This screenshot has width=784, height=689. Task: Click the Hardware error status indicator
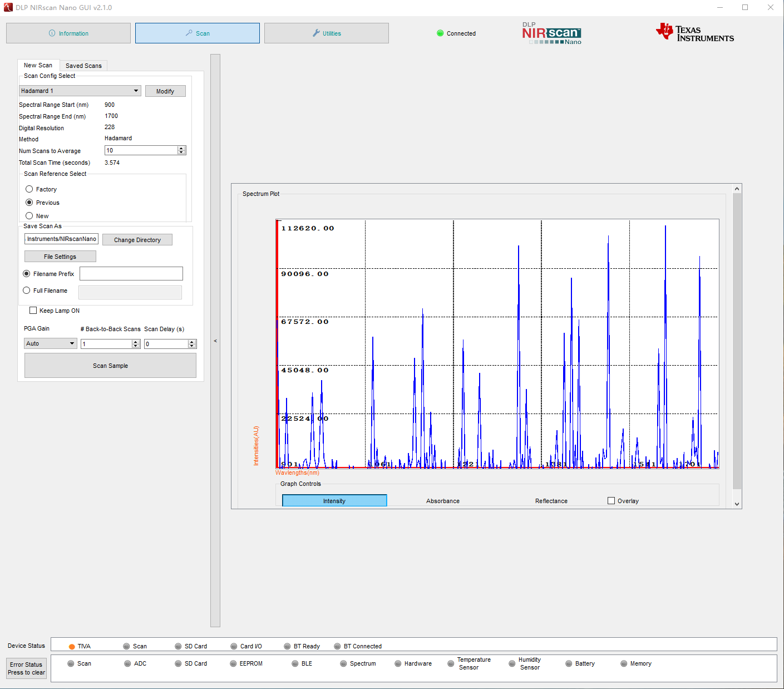(x=398, y=663)
